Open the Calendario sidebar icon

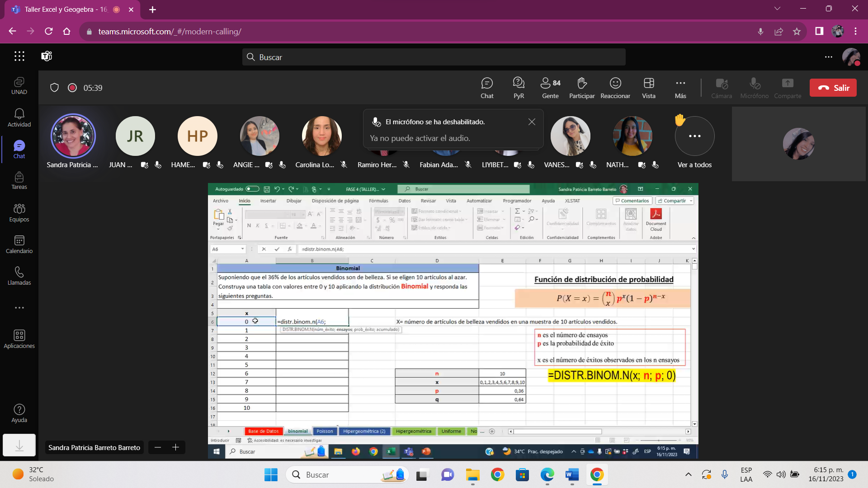coord(19,244)
